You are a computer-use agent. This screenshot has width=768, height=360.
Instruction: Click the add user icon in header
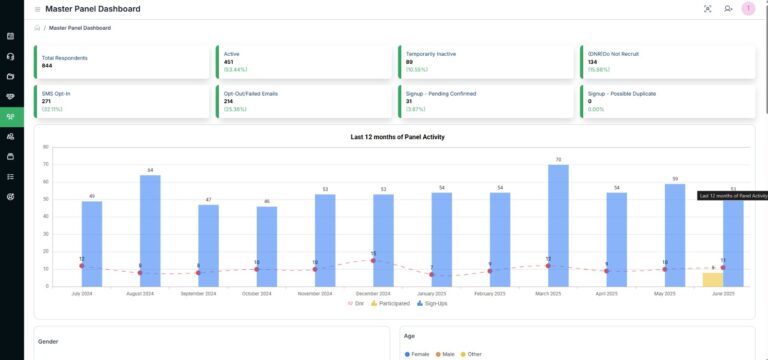[x=728, y=9]
